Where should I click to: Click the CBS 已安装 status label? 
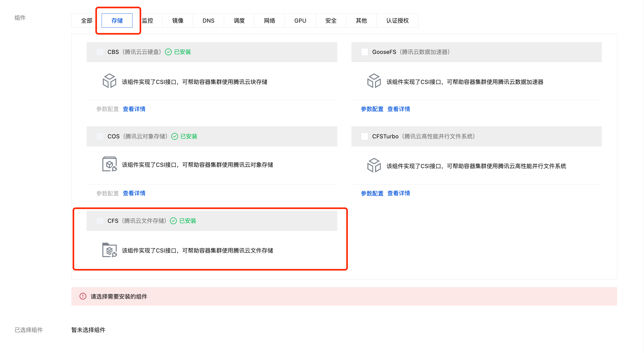(182, 52)
